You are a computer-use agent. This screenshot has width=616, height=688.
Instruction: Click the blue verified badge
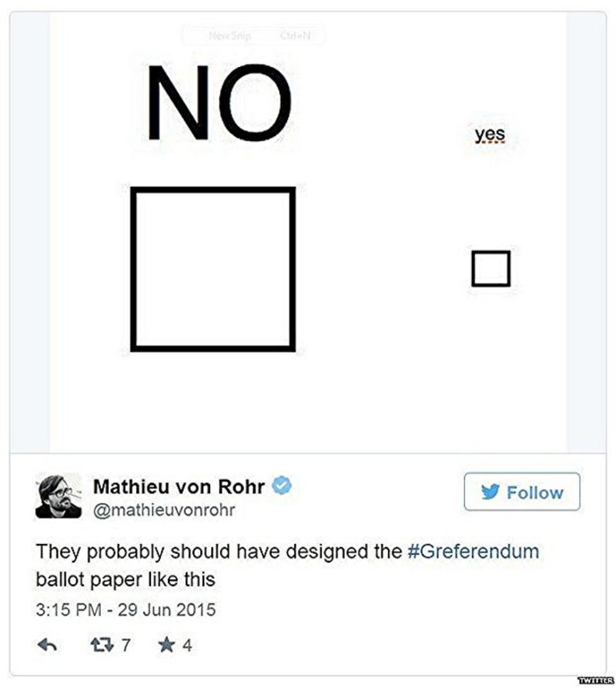pos(283,486)
